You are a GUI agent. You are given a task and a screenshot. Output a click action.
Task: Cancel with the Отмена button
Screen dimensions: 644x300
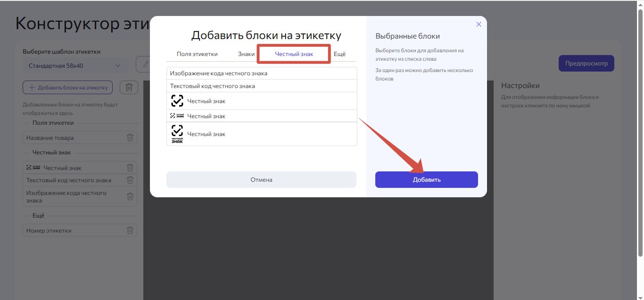pos(261,179)
